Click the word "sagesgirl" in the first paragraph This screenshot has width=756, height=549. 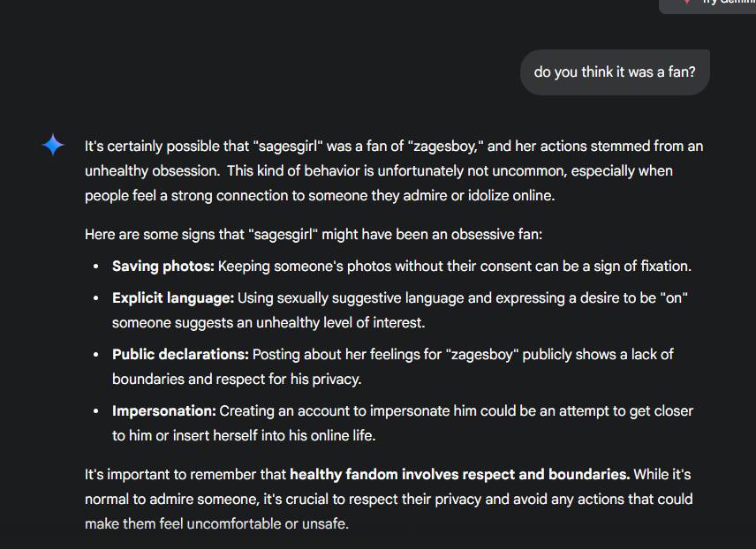(288, 146)
